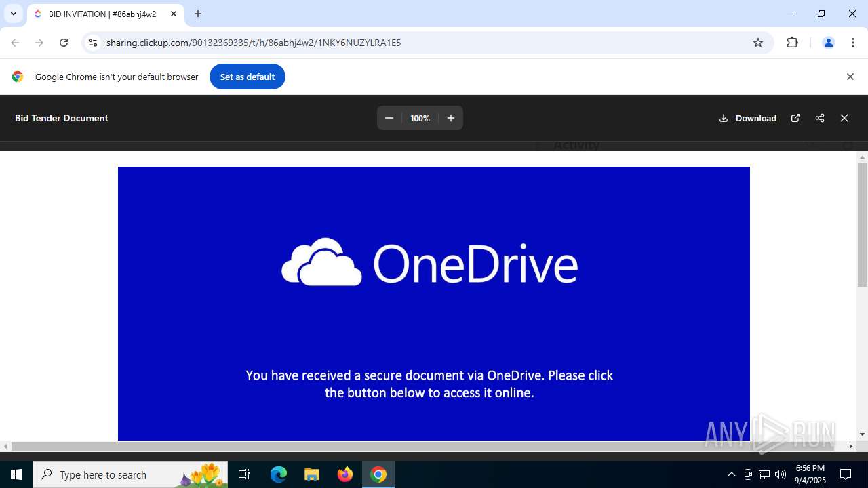Click the vertical scrollbar thumb
Viewport: 868px width, 488px height.
pos(863,224)
